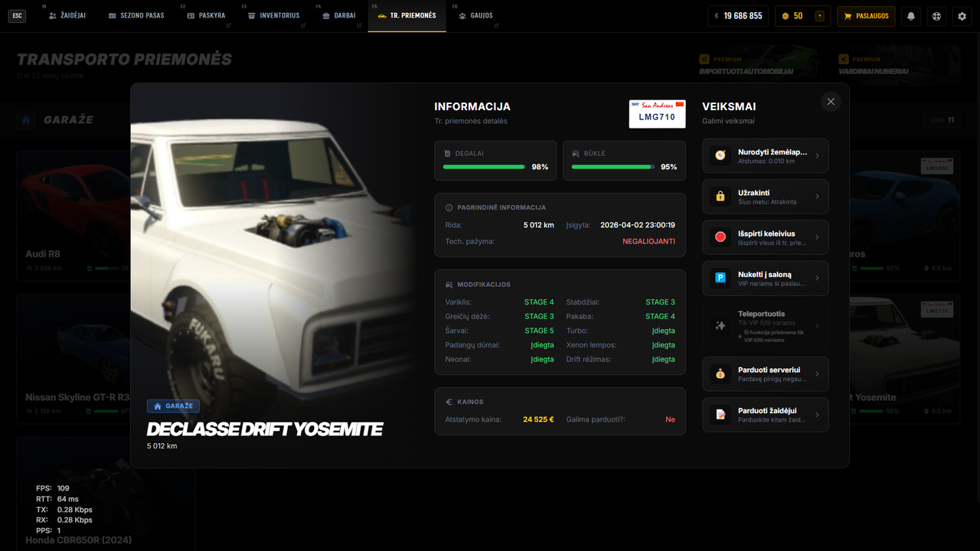Click the Rida 5 012 km value

[538, 225]
